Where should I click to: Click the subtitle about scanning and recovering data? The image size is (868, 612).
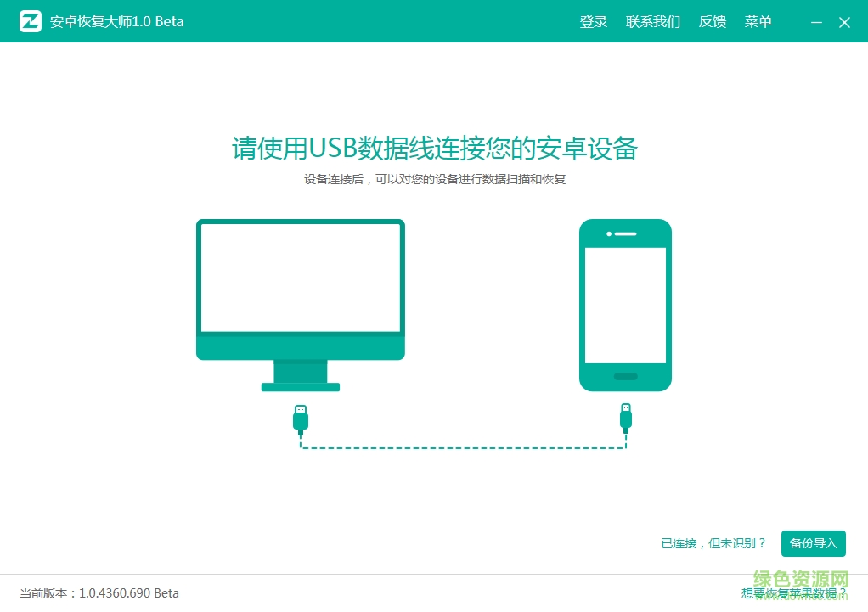coord(434,179)
